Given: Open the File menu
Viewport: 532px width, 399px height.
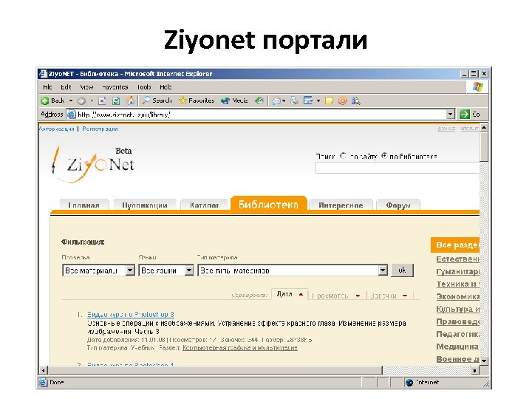Looking at the screenshot, I should (47, 87).
